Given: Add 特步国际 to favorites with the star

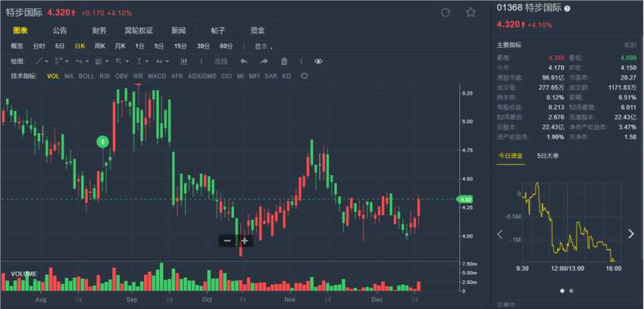Looking at the screenshot, I should 470,13.
